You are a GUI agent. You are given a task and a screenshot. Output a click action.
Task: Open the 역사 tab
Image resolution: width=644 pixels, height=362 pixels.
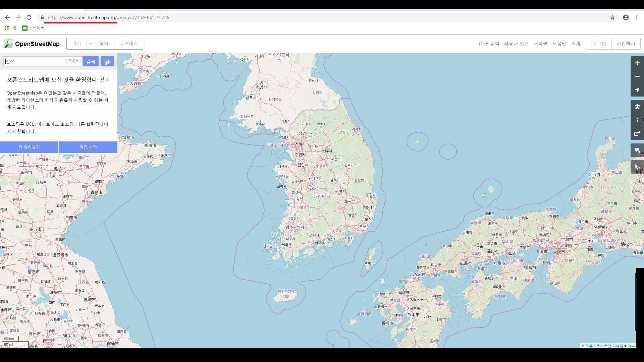(104, 44)
